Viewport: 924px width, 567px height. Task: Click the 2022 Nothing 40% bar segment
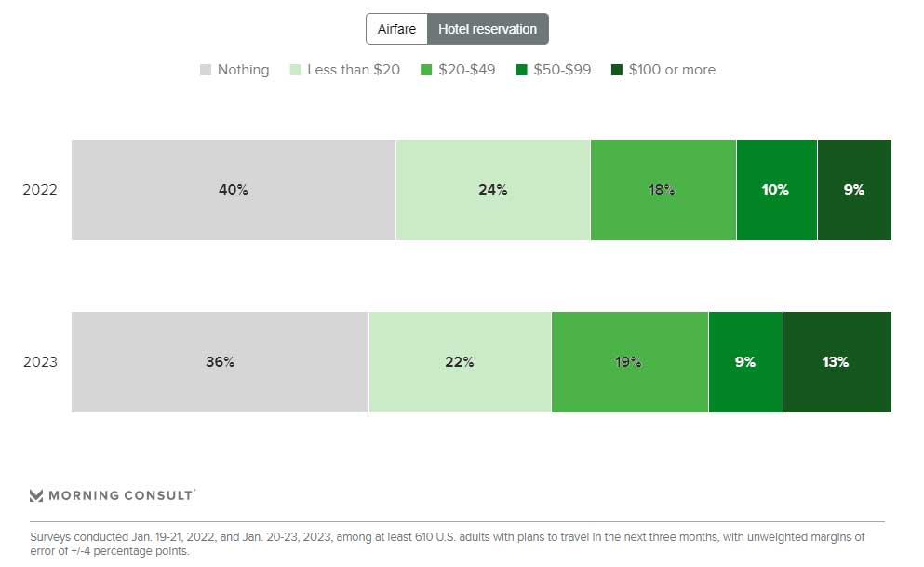click(x=234, y=190)
